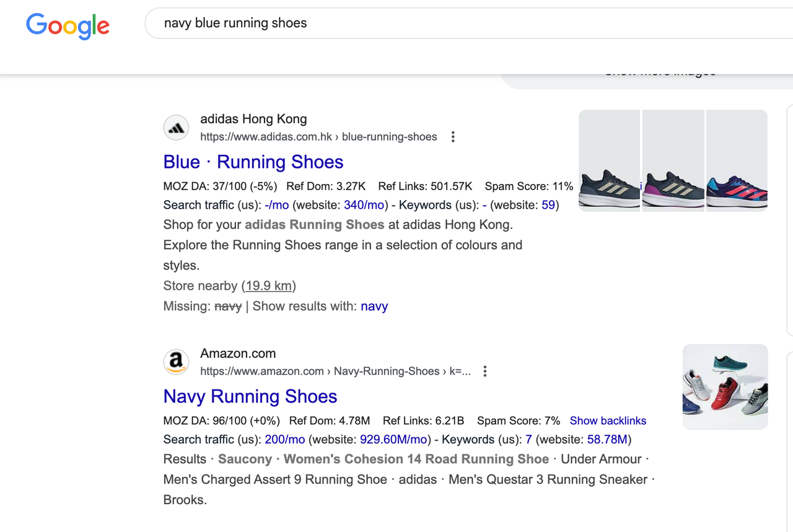Open adidas navy shoe with pink stripes thumbnail
This screenshot has width=793, height=532.
pyautogui.click(x=737, y=160)
